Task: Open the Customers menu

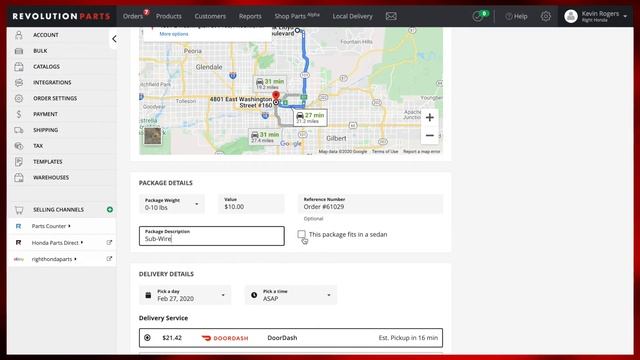Action: (210, 16)
